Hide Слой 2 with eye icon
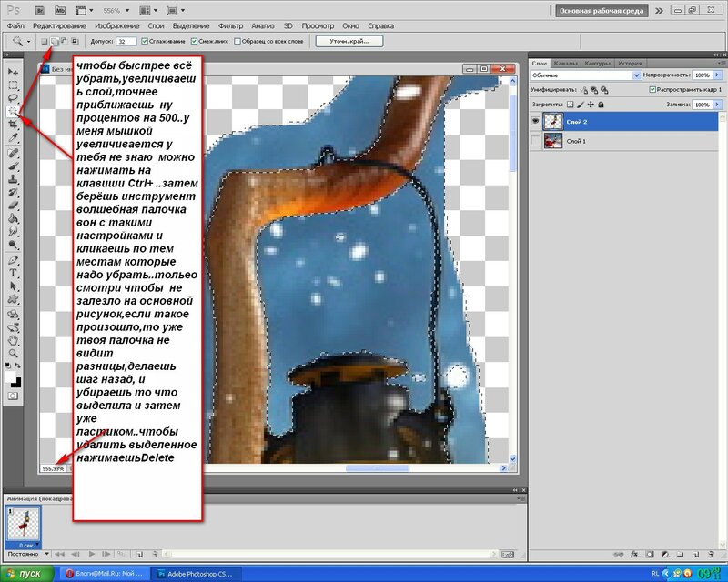Screen dimensions: 728x582 click(535, 121)
